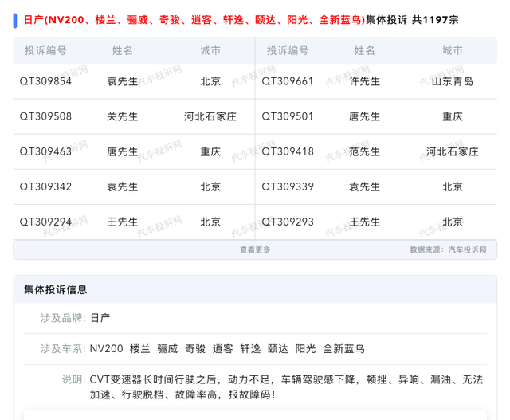
Task: Select complaint number QT309418
Action: [x=288, y=151]
